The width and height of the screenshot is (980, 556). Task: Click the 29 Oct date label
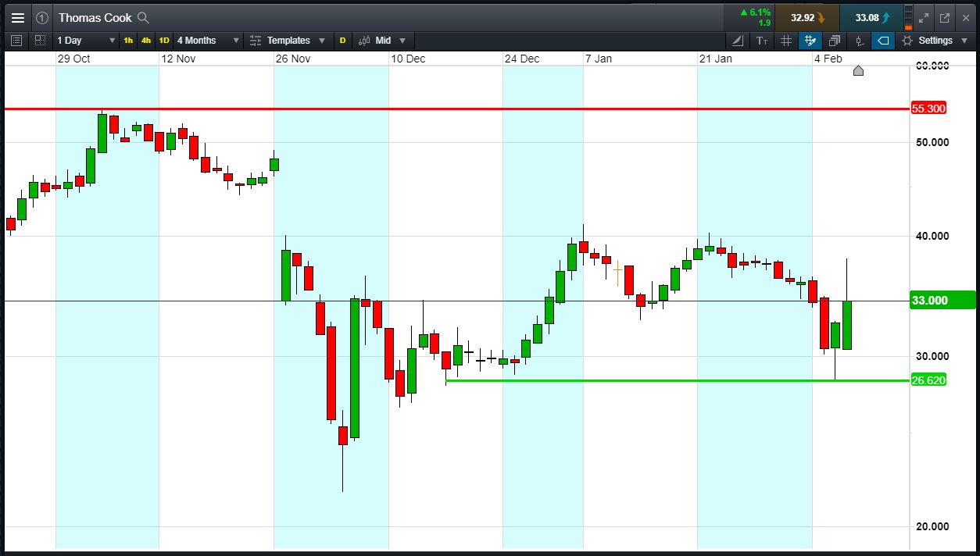74,59
